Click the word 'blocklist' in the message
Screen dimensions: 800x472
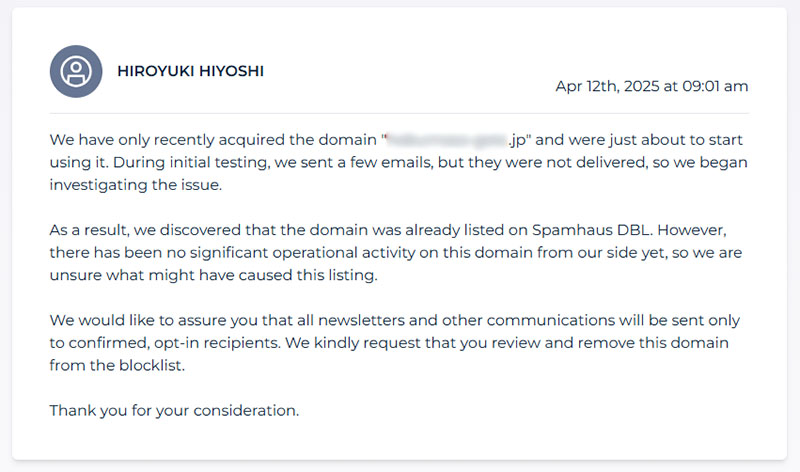click(x=151, y=365)
